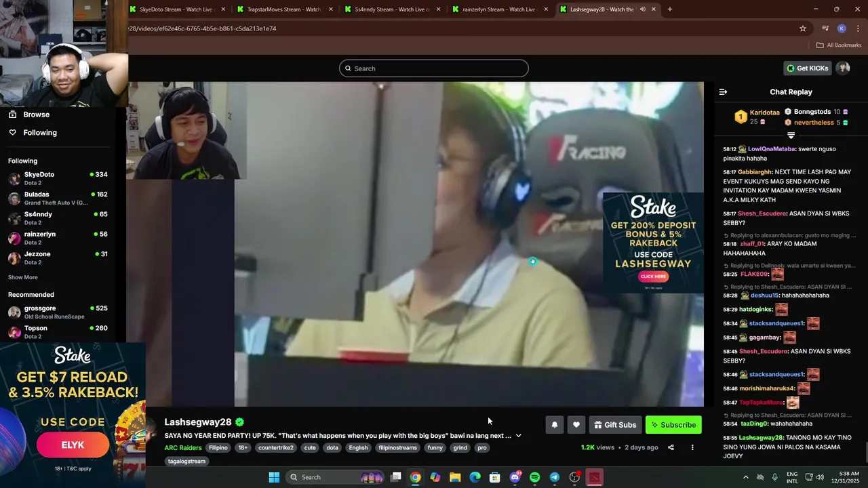Open the Browse section in sidebar
Image resolution: width=868 pixels, height=488 pixels.
(29, 115)
